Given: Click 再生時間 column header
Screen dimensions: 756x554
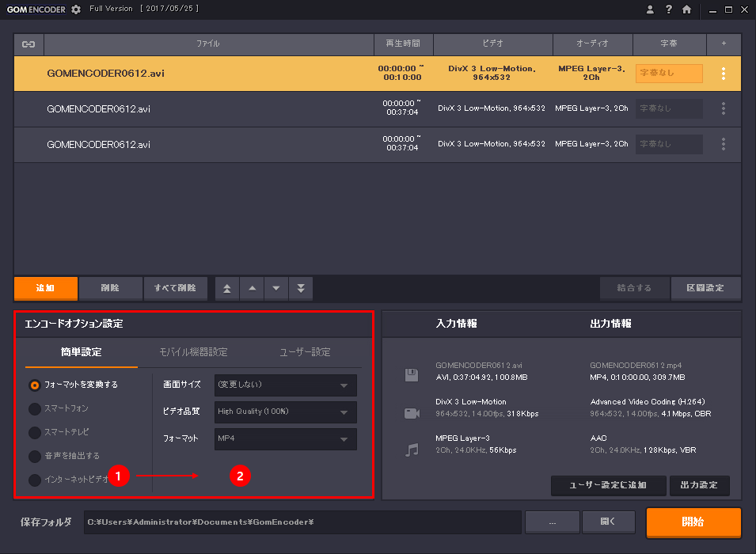Looking at the screenshot, I should pyautogui.click(x=403, y=44).
